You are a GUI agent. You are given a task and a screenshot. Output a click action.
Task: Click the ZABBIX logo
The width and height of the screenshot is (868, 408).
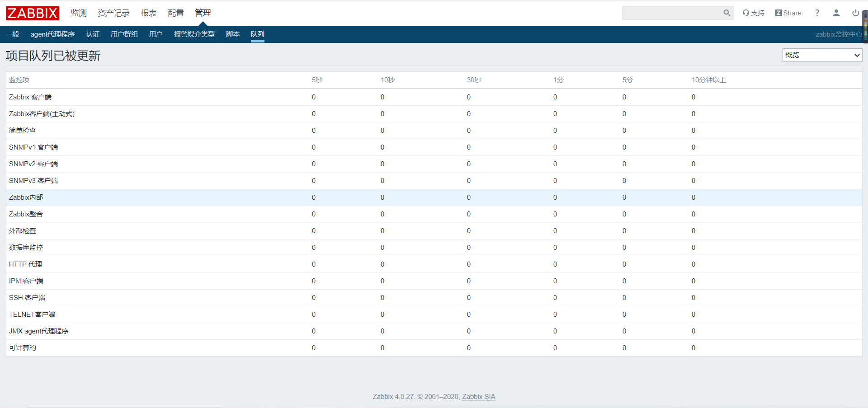tap(33, 13)
